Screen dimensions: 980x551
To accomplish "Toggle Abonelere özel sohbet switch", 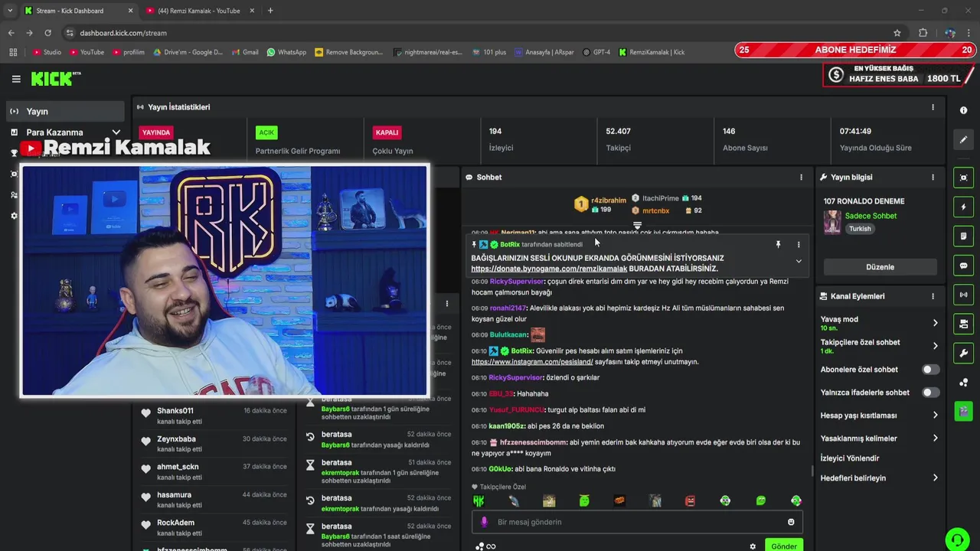I will [x=930, y=370].
